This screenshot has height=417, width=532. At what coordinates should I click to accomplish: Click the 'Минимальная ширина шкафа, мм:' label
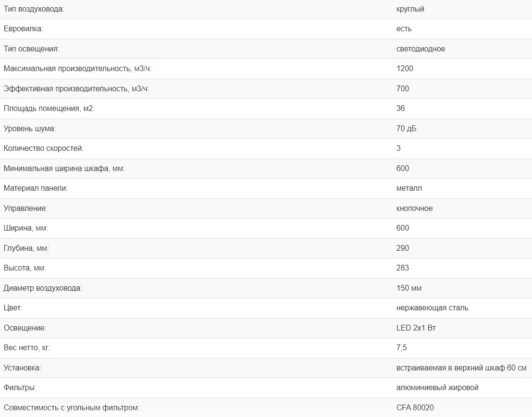pos(64,169)
